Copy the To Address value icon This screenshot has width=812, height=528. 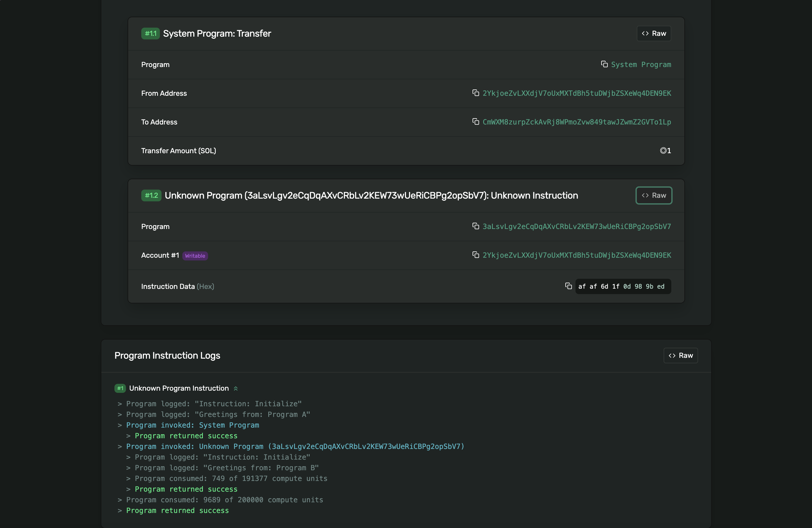476,121
